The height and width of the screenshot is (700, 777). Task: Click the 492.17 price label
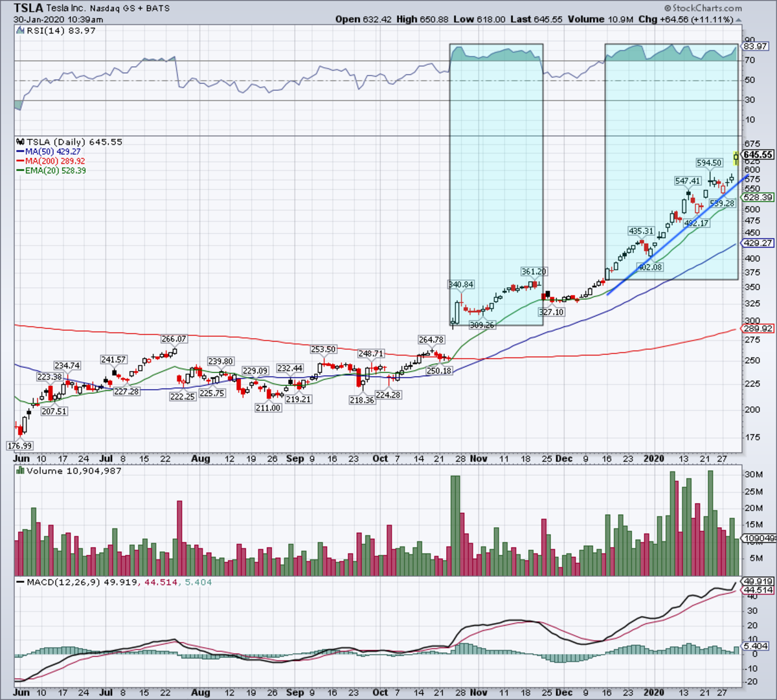point(697,223)
